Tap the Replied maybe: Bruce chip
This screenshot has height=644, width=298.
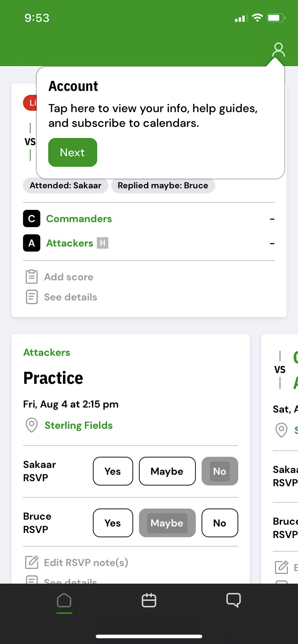pyautogui.click(x=163, y=185)
